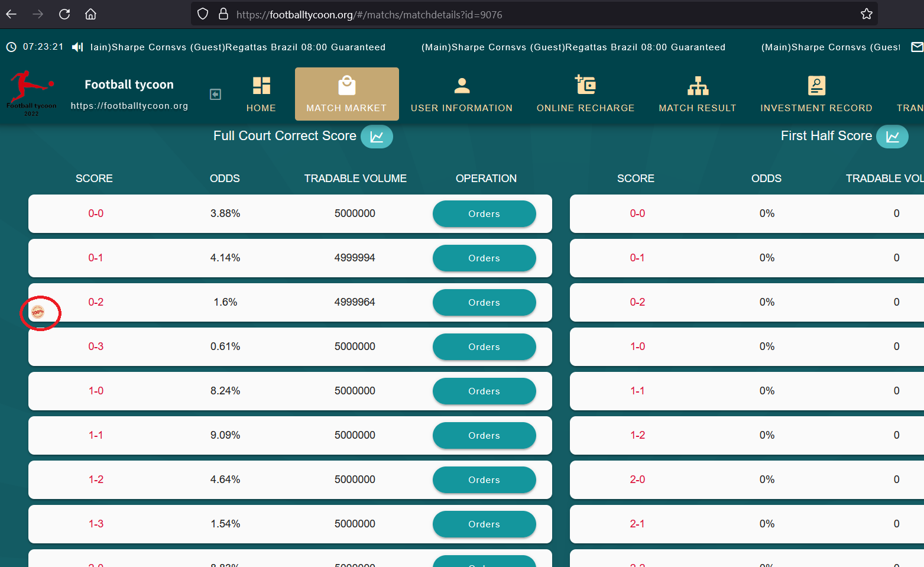
Task: Open USER INFORMATION page
Action: pos(462,94)
